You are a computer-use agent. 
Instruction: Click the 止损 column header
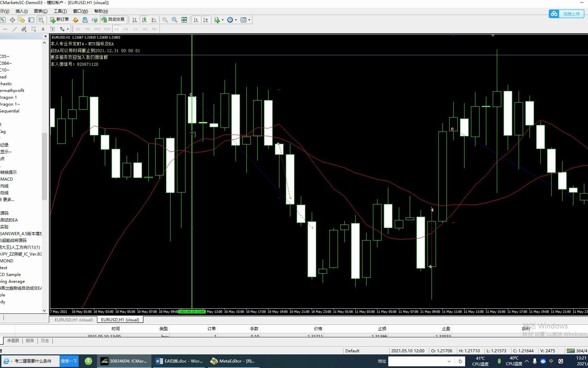pos(382,328)
